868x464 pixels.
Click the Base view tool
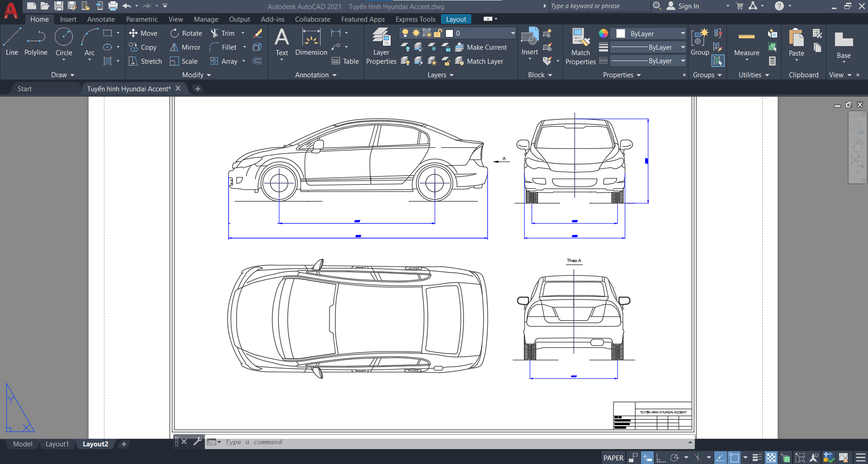click(844, 45)
